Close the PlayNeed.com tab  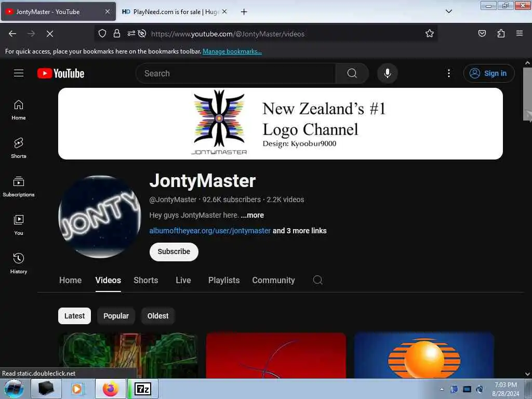coord(224,11)
